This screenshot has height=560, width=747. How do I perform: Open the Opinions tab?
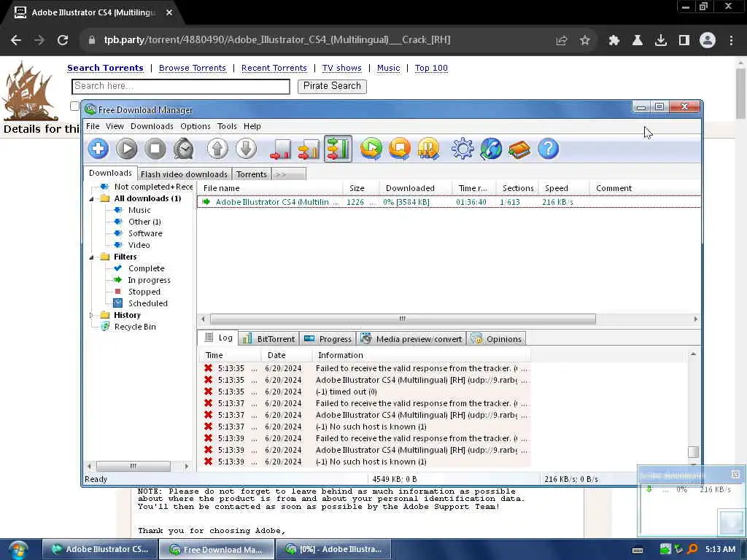[496, 339]
